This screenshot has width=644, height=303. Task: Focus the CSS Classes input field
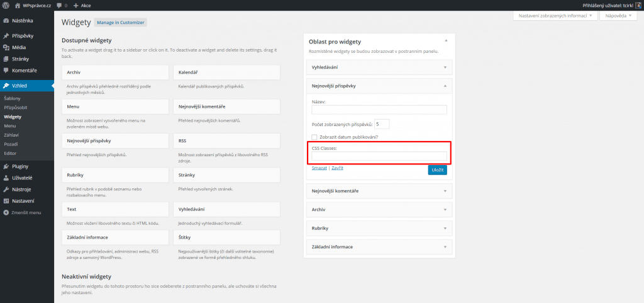tap(379, 156)
